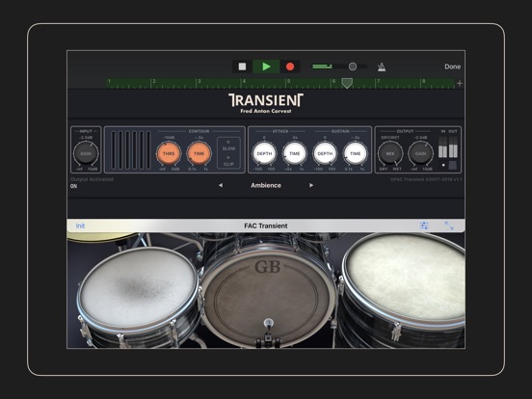Expand the plugin view with the arrows icon
The image size is (532, 399).
click(449, 226)
